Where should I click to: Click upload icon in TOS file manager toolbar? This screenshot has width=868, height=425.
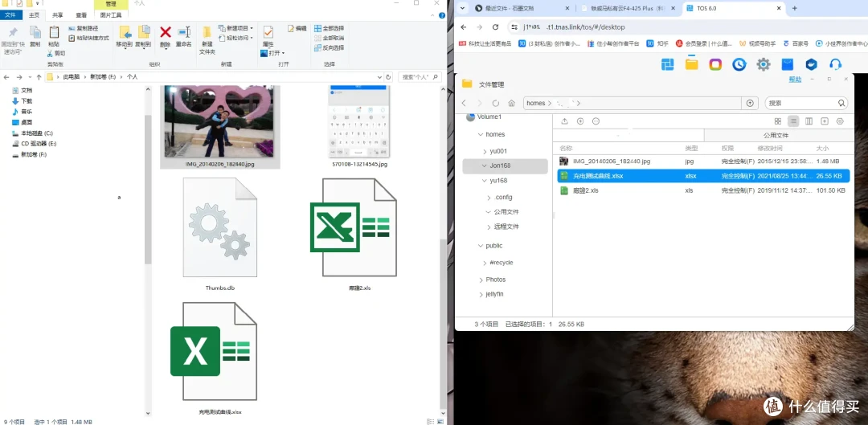click(565, 121)
